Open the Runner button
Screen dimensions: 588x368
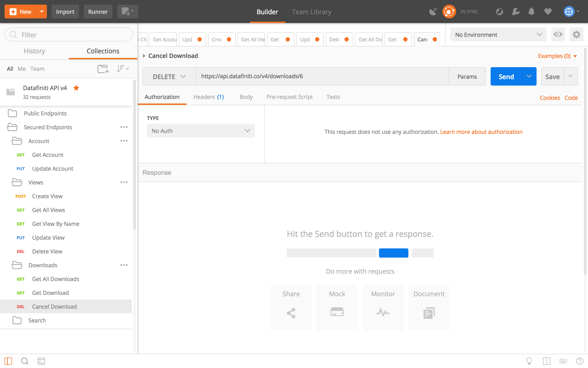click(98, 11)
